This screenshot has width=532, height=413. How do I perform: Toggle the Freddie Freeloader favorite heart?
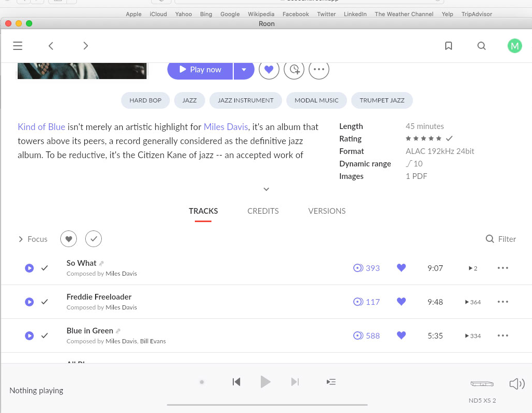[x=402, y=301]
